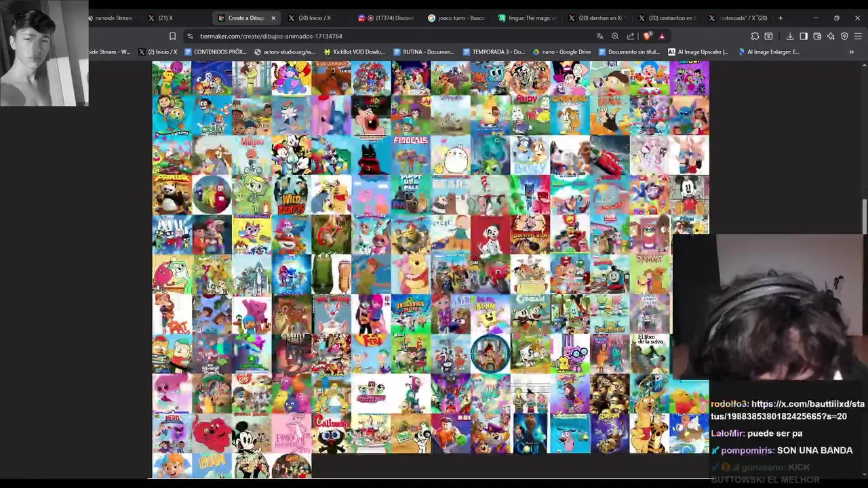The height and width of the screenshot is (488, 868).
Task: Open the extensions puzzle icon
Action: pos(755,36)
